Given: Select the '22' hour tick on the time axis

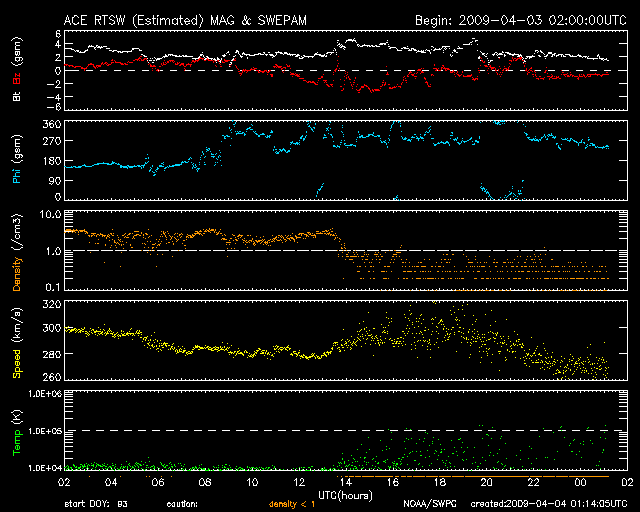Looking at the screenshot, I should pyautogui.click(x=533, y=483).
